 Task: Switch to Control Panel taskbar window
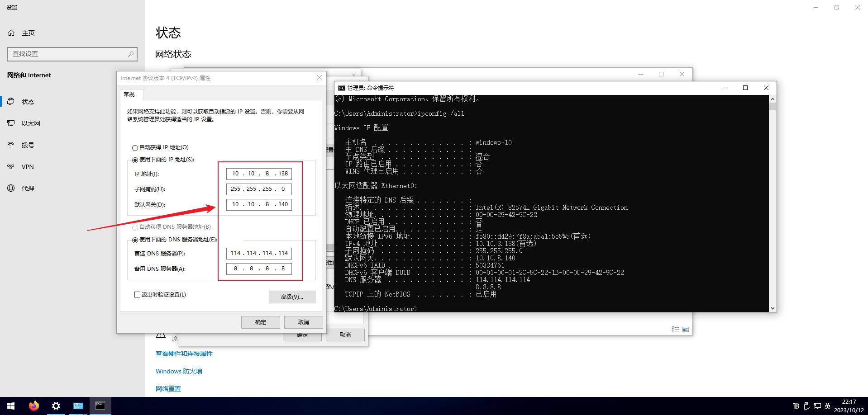pos(78,406)
